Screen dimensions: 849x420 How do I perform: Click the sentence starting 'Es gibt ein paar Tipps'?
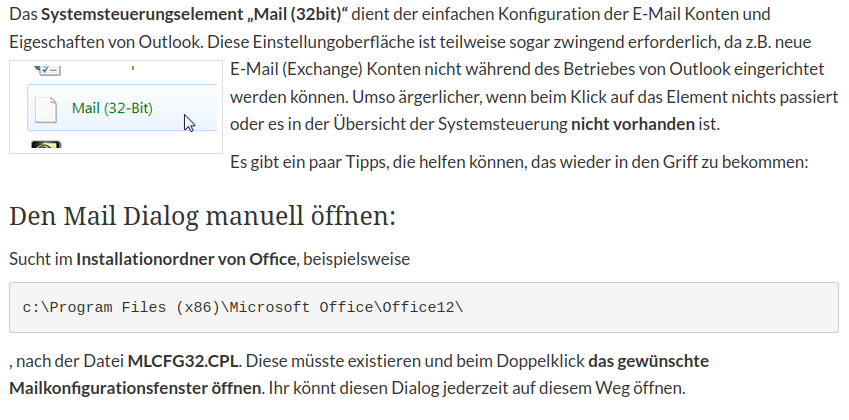click(x=519, y=162)
